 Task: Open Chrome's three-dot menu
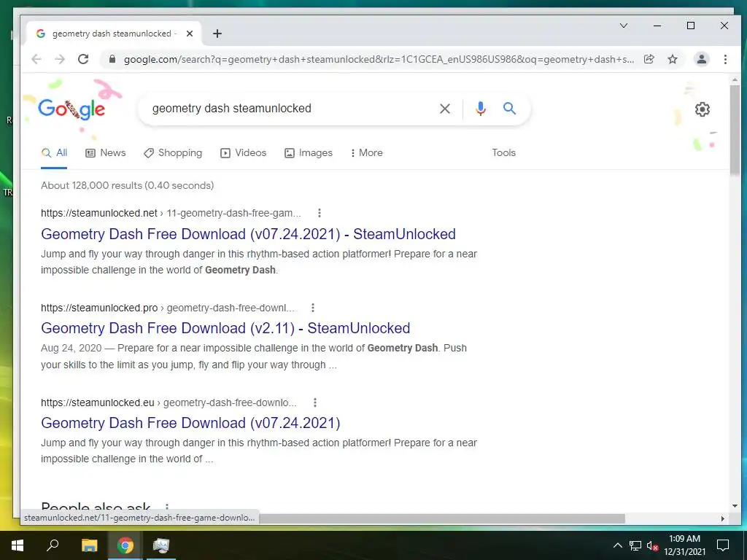point(725,59)
